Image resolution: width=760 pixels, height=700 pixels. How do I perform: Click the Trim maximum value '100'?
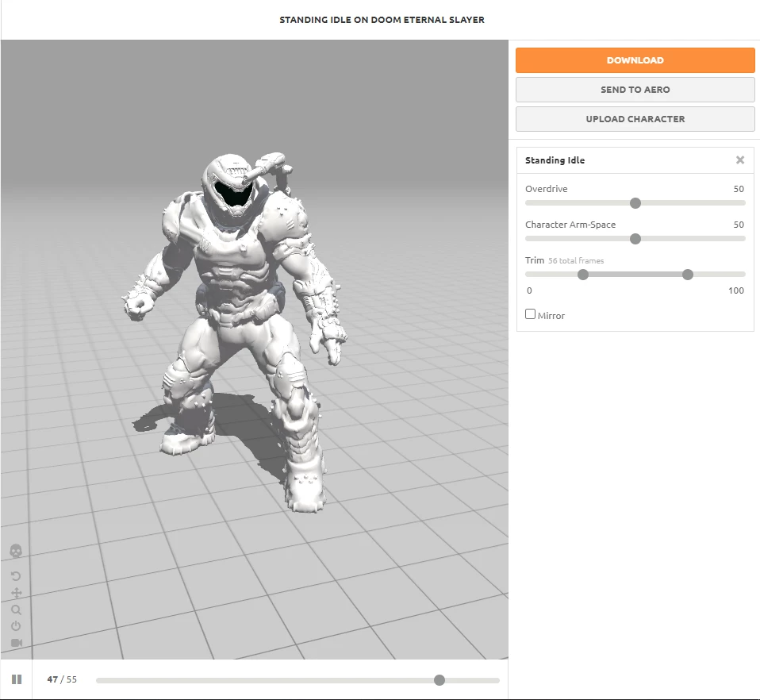pyautogui.click(x=736, y=290)
